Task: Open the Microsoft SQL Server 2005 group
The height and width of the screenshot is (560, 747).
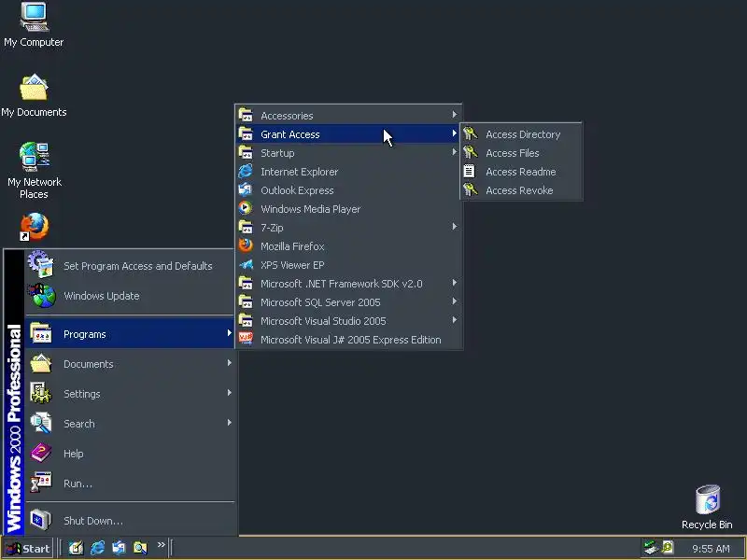Action: 348,301
